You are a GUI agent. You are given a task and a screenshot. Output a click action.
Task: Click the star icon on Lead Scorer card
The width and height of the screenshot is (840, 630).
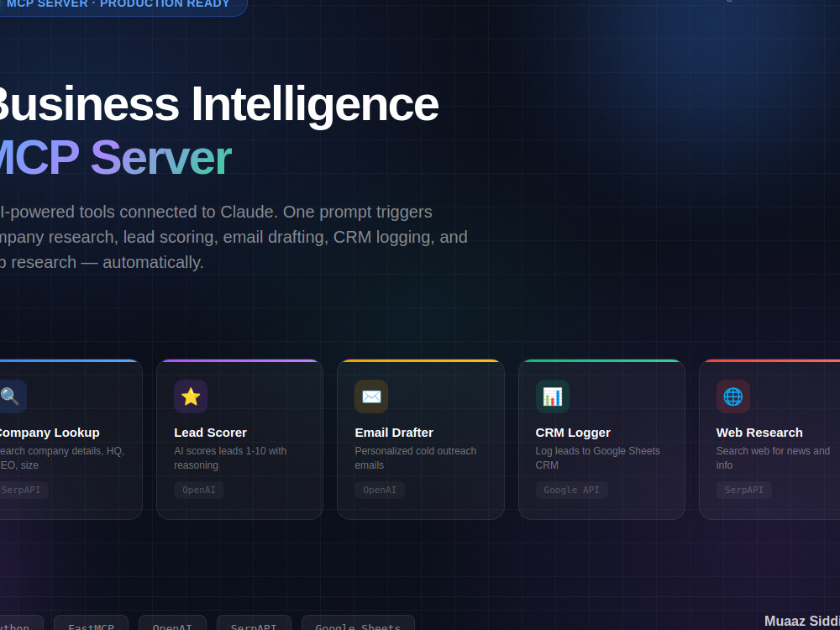(191, 396)
